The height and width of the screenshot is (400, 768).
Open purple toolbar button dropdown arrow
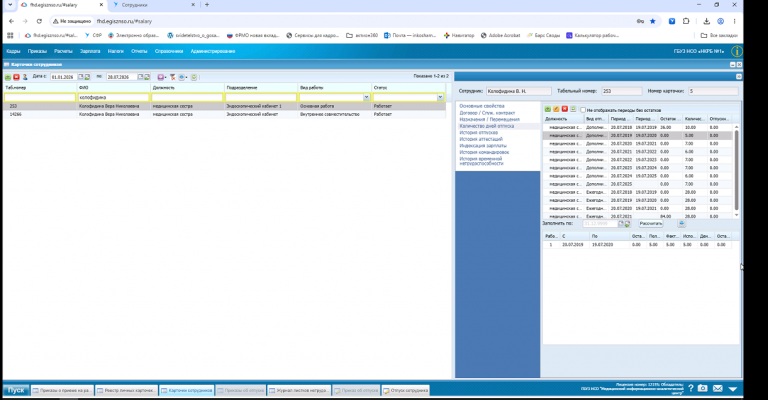[x=165, y=77]
